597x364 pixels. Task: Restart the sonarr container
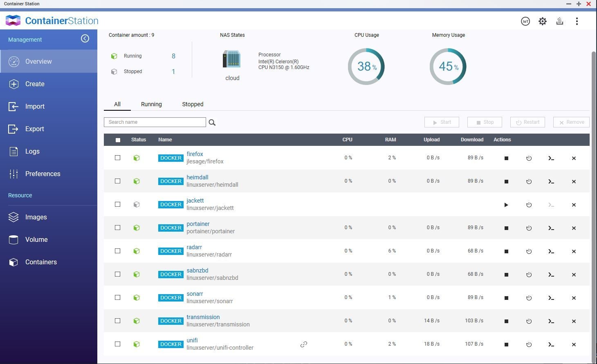click(x=529, y=298)
